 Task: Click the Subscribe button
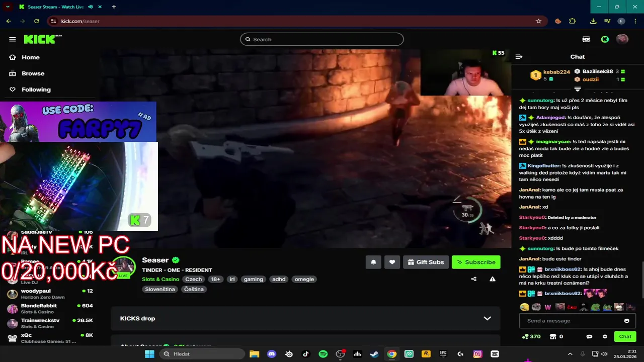[476, 262]
